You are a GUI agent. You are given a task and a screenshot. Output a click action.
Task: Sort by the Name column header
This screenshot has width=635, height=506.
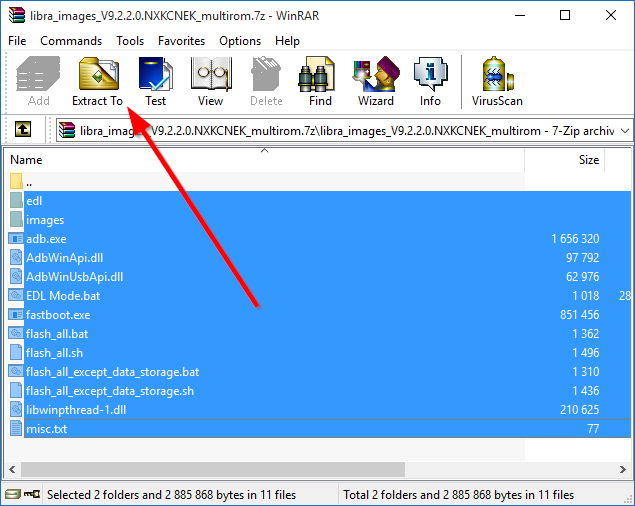(264, 160)
